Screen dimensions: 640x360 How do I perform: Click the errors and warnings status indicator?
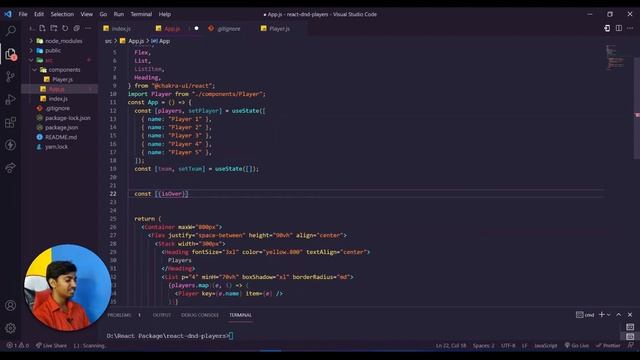pyautogui.click(x=18, y=345)
